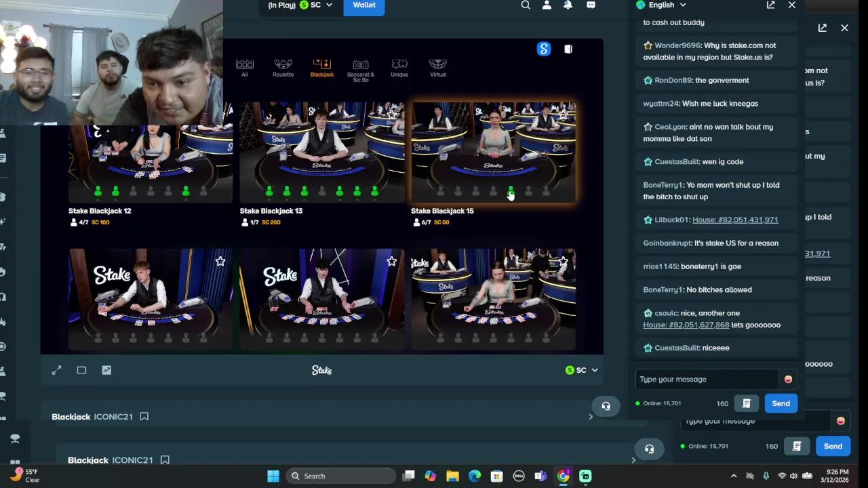Favorite the Stake Blackjack 15 star

pos(563,115)
